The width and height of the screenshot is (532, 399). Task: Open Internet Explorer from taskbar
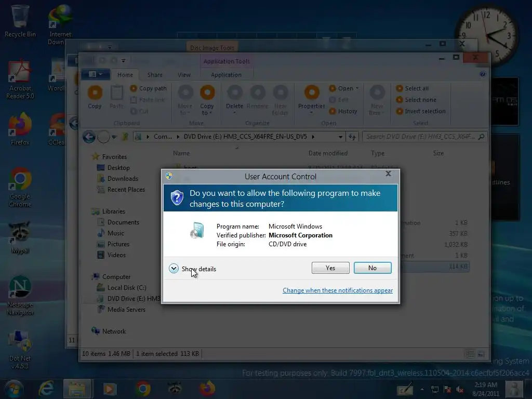(46, 388)
